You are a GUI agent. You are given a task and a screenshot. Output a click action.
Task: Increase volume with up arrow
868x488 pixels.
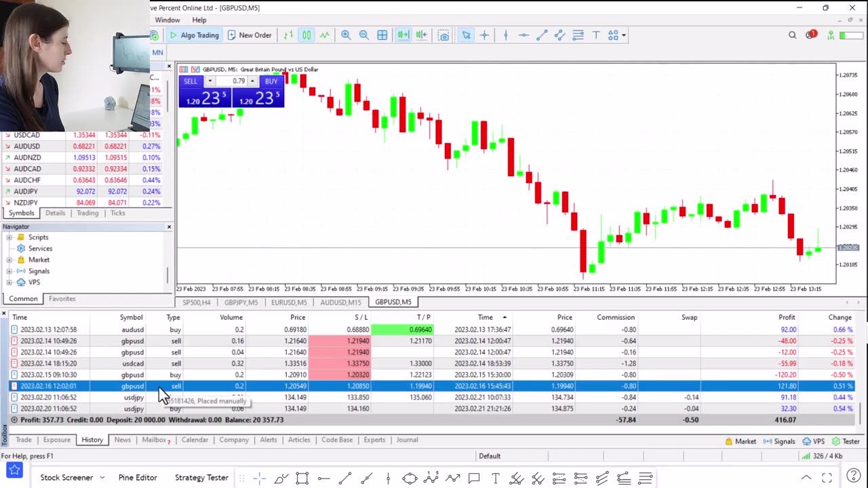pyautogui.click(x=252, y=81)
